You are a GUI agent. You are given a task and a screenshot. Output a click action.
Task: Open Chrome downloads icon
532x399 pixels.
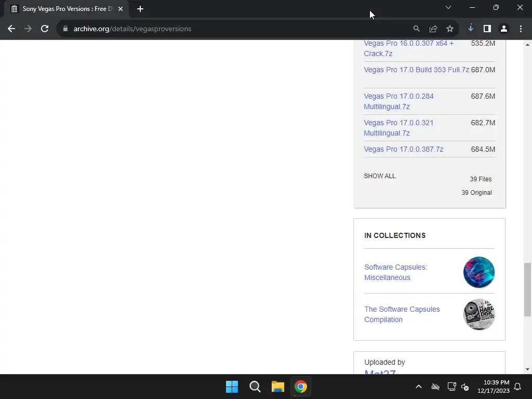[x=471, y=28]
